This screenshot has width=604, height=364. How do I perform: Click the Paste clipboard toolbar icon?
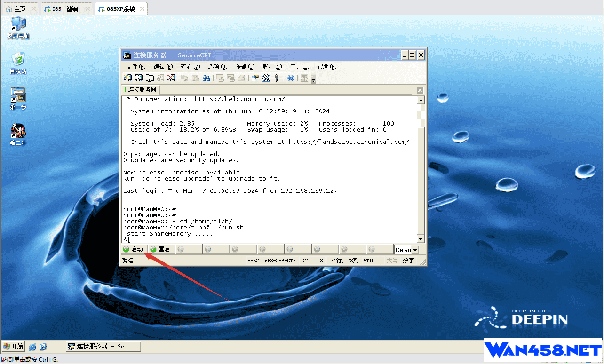pyautogui.click(x=196, y=78)
